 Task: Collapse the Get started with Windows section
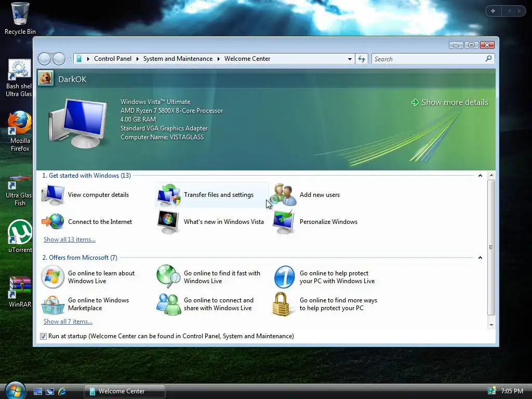[480, 176]
